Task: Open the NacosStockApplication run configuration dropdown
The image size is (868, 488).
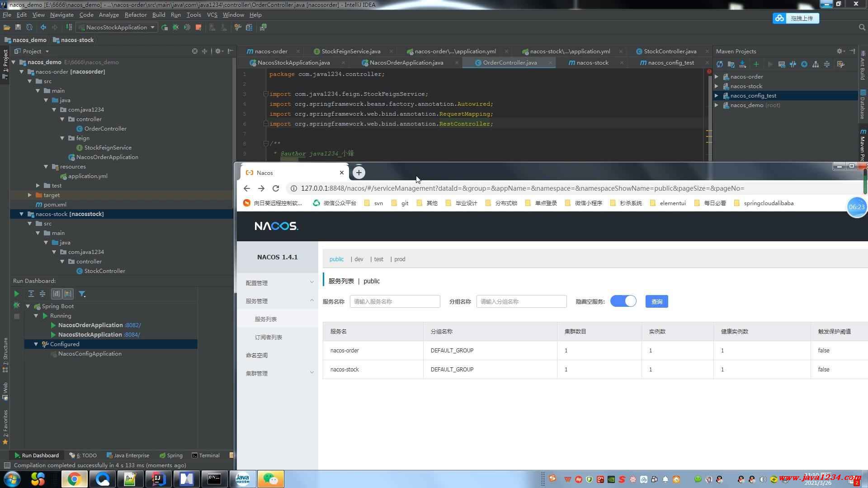Action: click(x=117, y=28)
